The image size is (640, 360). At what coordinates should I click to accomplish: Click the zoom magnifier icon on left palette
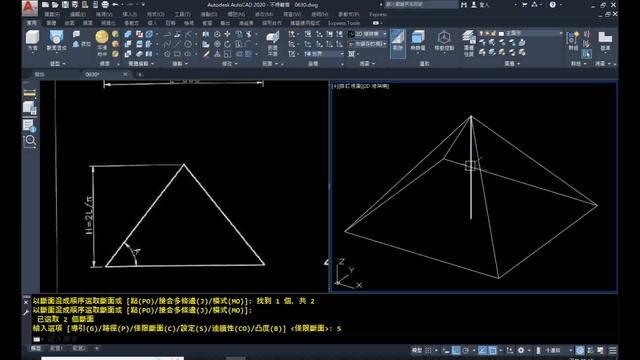click(x=30, y=141)
